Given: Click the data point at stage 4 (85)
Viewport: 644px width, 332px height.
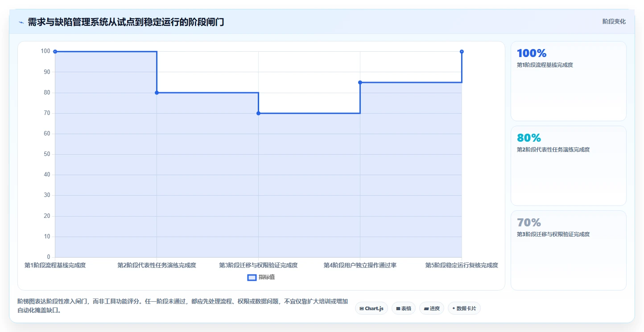Looking at the screenshot, I should coord(360,82).
